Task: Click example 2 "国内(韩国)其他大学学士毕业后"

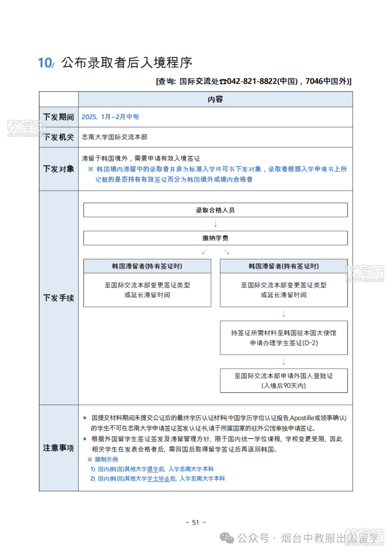Action: 137,478
